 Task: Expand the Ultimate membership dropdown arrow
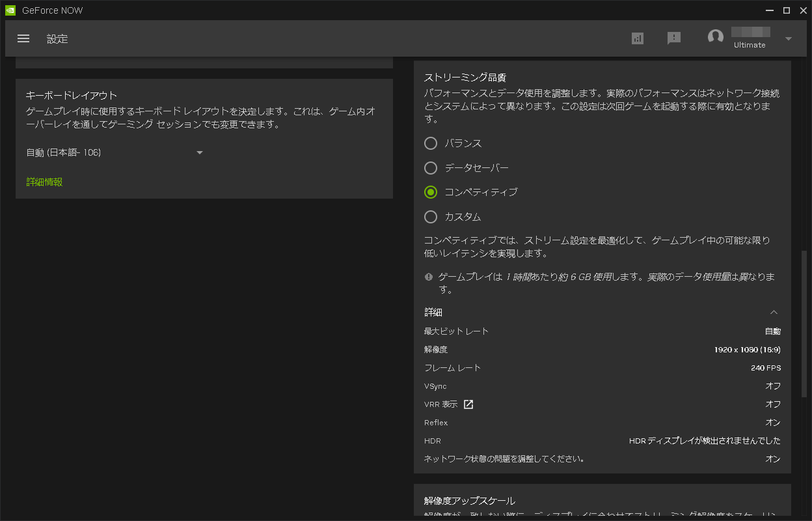(787, 38)
